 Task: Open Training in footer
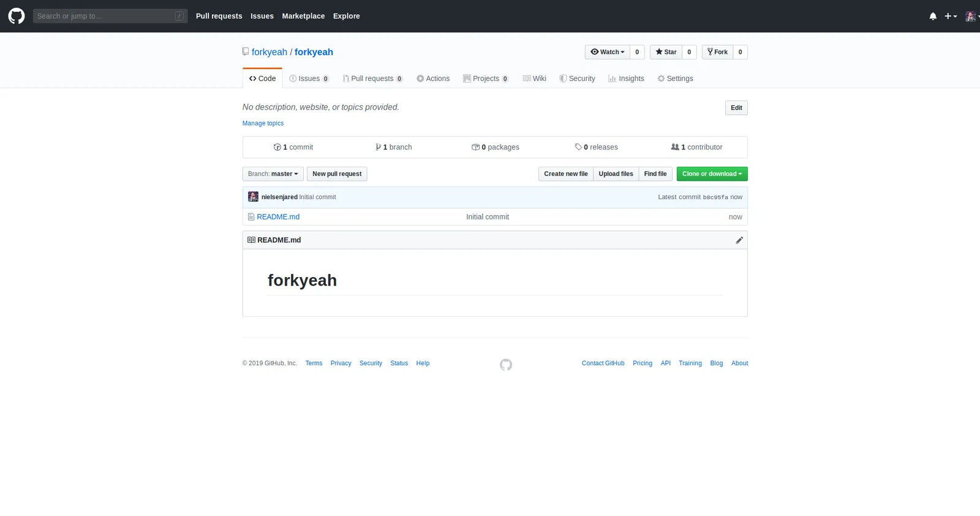click(690, 363)
